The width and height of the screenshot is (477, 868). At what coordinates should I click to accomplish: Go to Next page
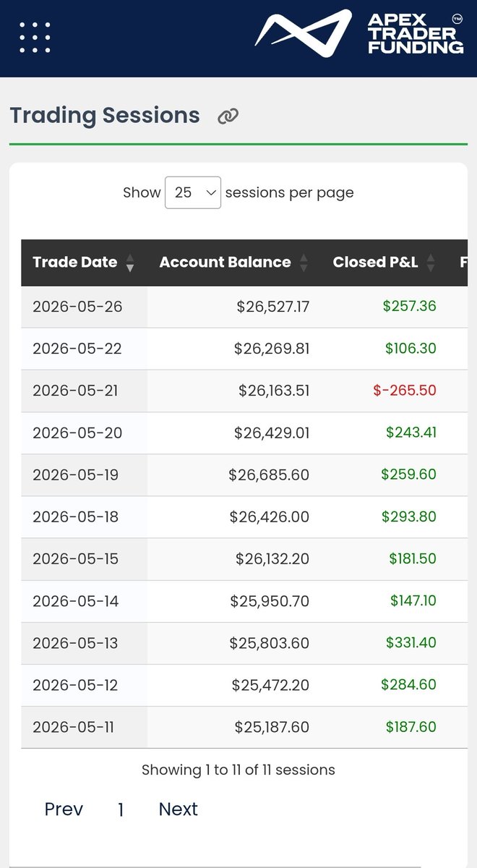pyautogui.click(x=179, y=809)
